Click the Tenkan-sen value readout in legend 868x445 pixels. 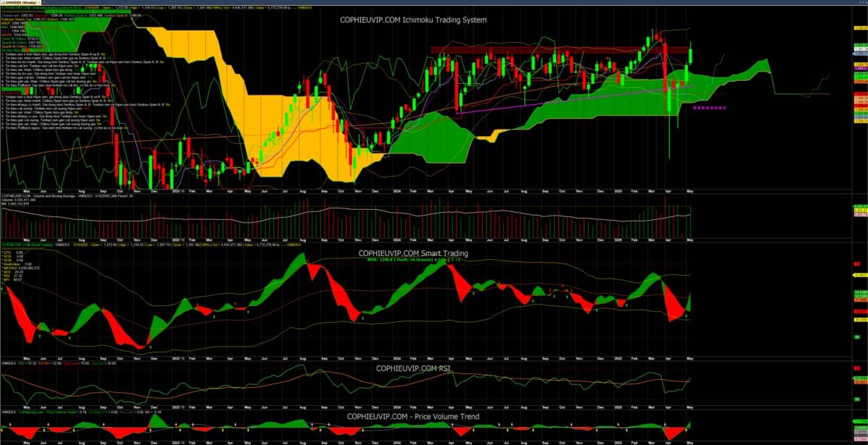[x=17, y=15]
